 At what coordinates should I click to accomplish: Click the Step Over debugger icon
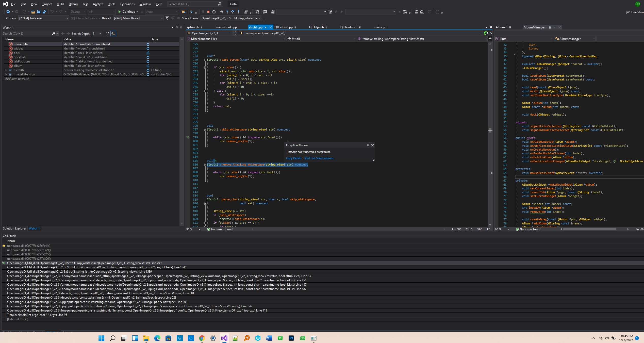click(x=233, y=12)
